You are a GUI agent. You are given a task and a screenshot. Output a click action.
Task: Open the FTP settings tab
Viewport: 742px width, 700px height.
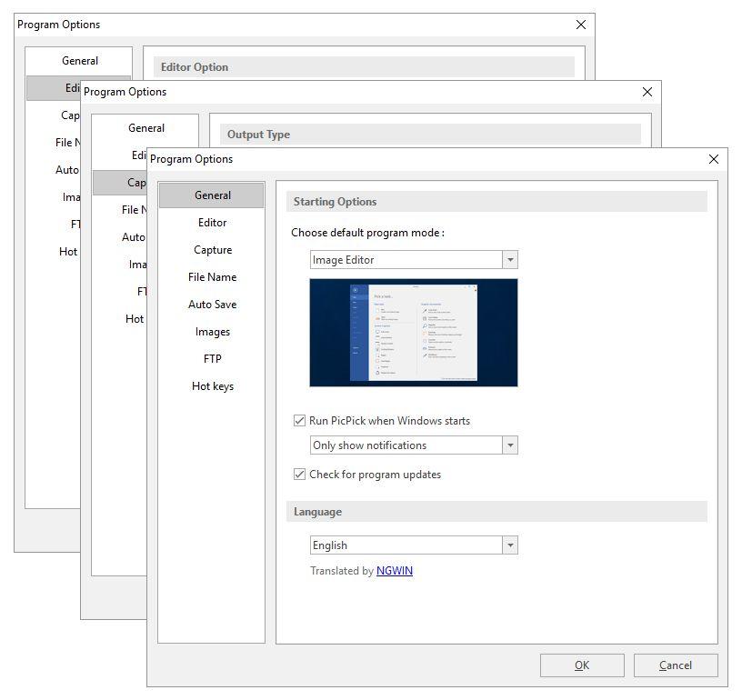pyautogui.click(x=212, y=359)
